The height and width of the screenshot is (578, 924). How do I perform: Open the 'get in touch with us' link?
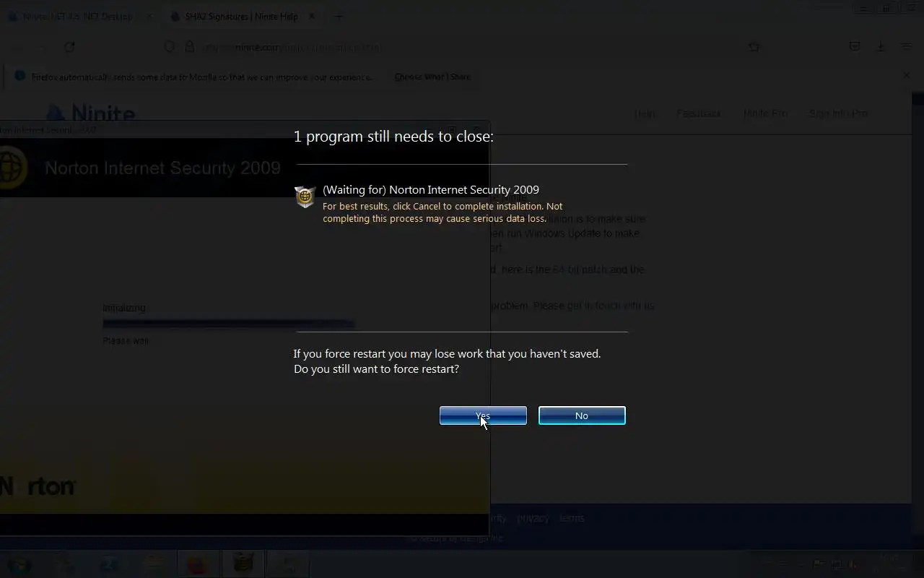click(611, 306)
